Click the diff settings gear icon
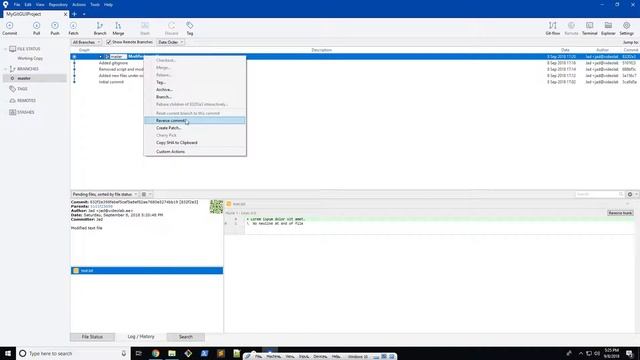 tap(630, 194)
